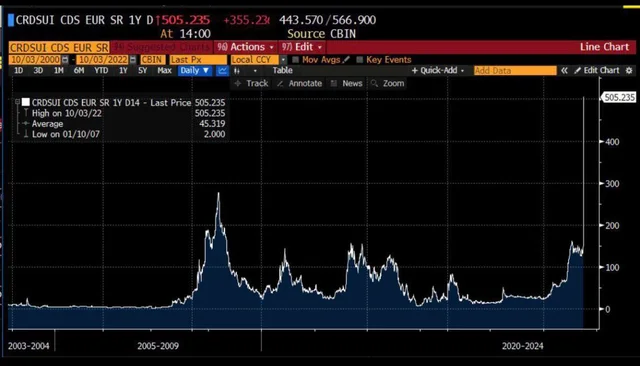The image size is (640, 366).
Task: Click the 'Line Chart' title text
Action: click(604, 47)
